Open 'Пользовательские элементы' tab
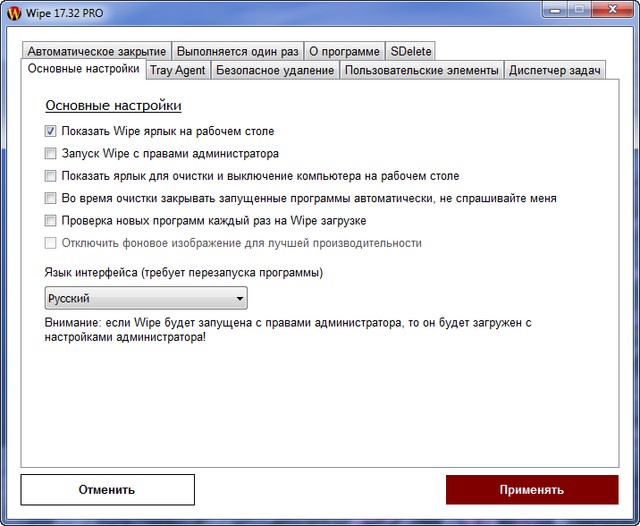The width and height of the screenshot is (640, 526). (x=421, y=70)
